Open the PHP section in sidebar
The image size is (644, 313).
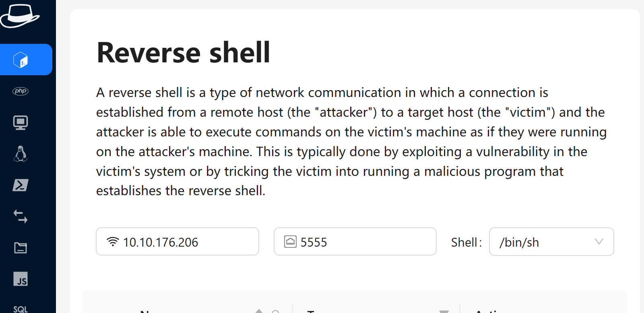click(21, 91)
